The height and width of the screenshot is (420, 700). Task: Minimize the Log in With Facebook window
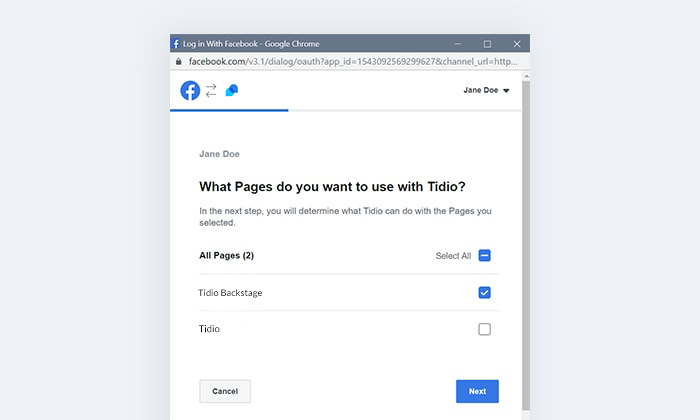point(458,44)
